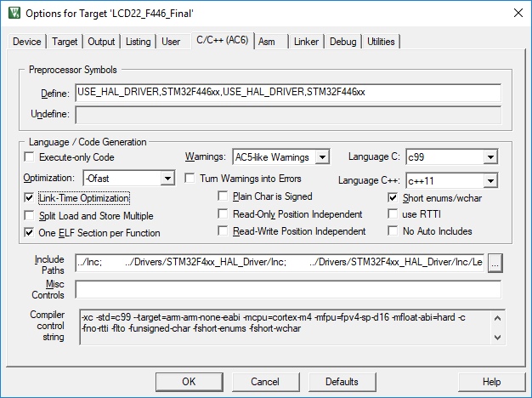Uncheck Short enums/wchar option

click(393, 197)
